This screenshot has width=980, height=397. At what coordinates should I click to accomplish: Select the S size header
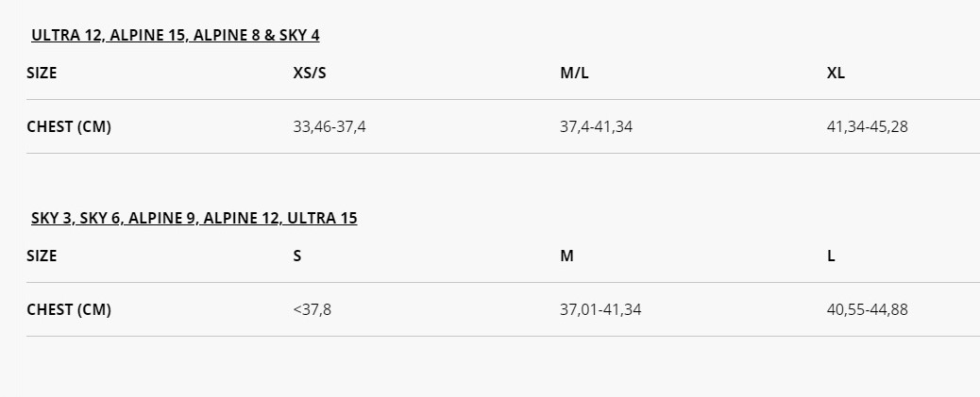click(296, 256)
